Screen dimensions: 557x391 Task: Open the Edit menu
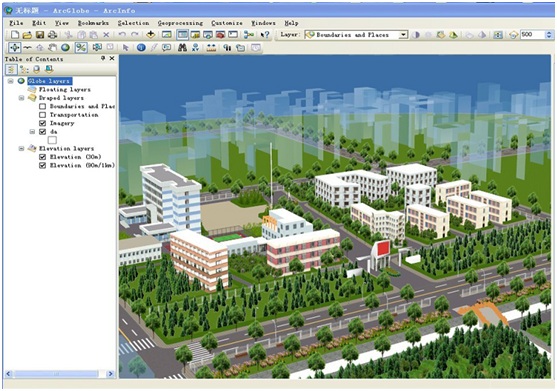click(x=39, y=23)
